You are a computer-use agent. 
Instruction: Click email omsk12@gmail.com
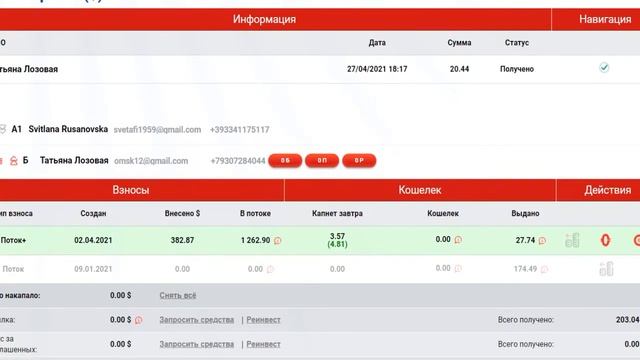[151, 161]
